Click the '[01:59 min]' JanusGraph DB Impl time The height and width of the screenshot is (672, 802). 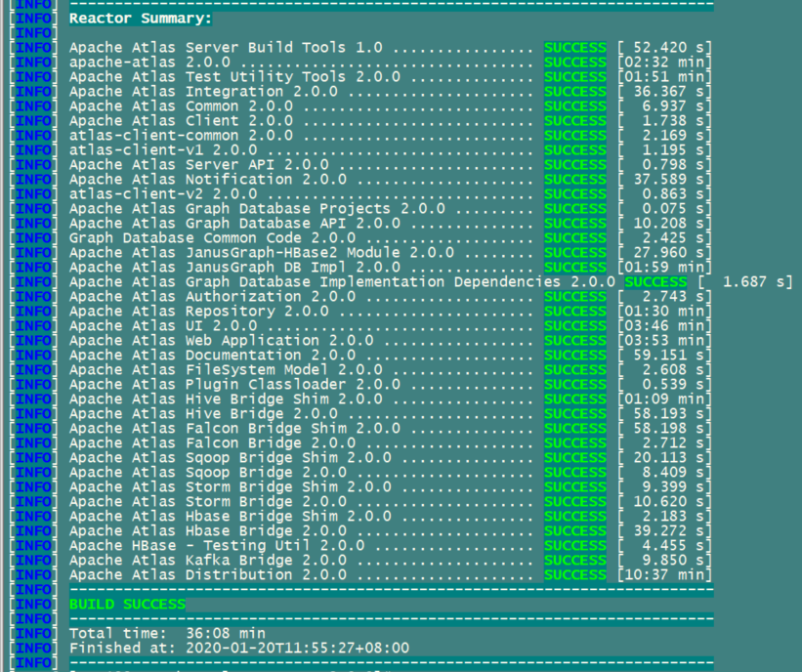tap(664, 268)
